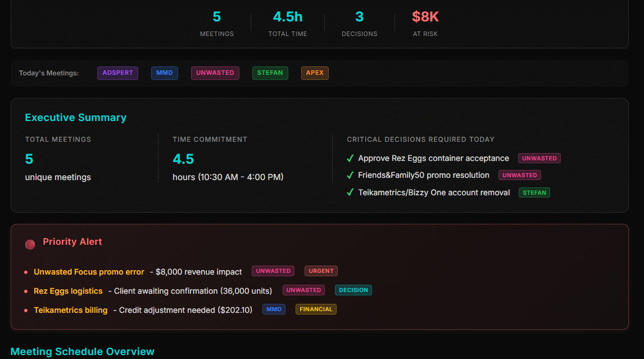Click checkmark beside Teikametrics/Bizzy One account removal

(350, 192)
